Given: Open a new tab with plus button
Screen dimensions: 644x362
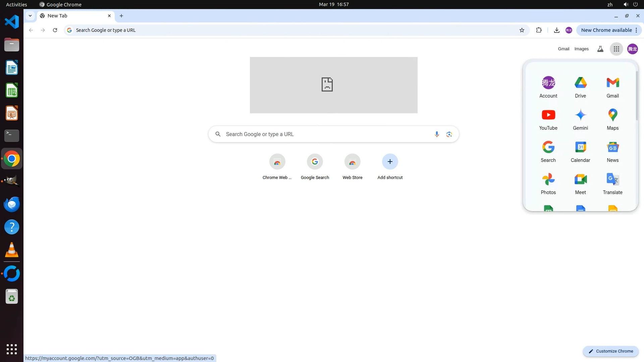Looking at the screenshot, I should pyautogui.click(x=121, y=16).
